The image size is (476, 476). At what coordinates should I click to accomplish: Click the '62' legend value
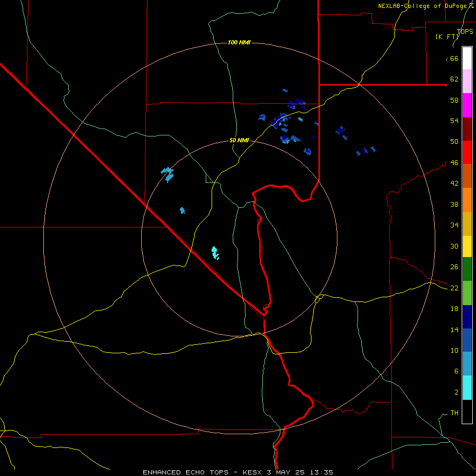click(x=454, y=79)
